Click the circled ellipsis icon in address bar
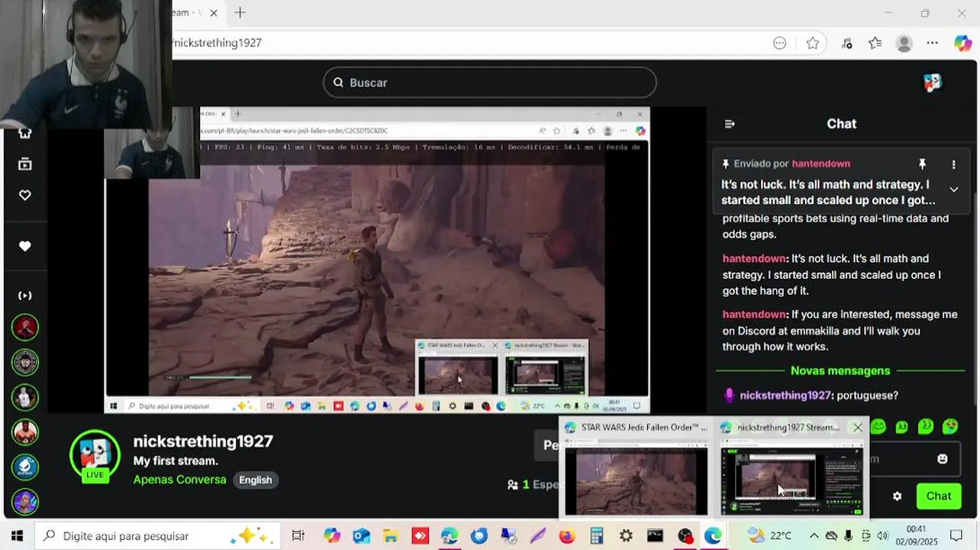 coord(779,44)
